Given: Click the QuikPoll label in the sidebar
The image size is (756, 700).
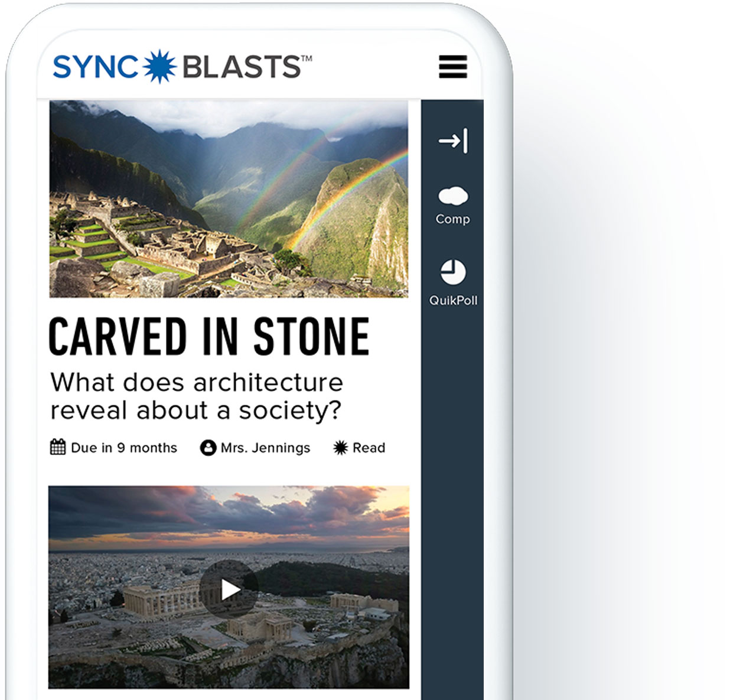Looking at the screenshot, I should (x=453, y=300).
